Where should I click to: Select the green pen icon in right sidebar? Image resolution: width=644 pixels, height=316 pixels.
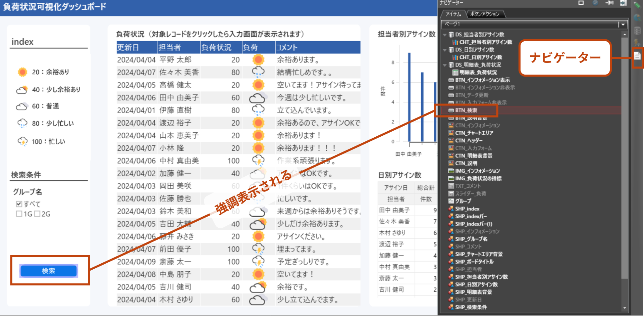pos(637,5)
